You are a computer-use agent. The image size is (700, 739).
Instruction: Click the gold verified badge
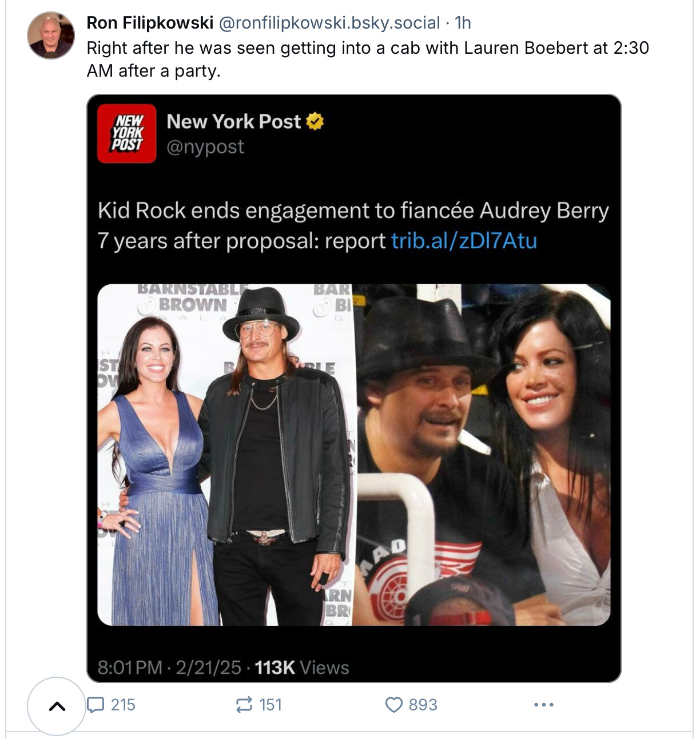click(315, 121)
